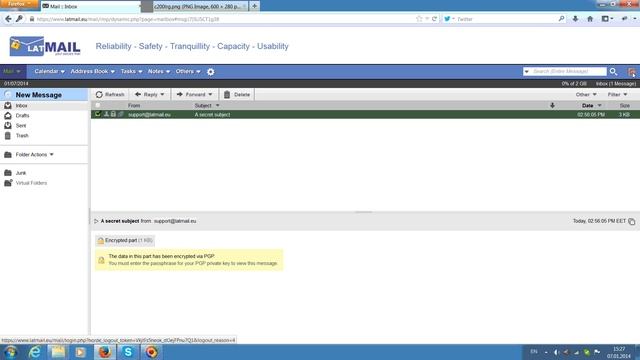Compose with New Message button
Image resolution: width=640 pixels, height=360 pixels.
point(38,95)
